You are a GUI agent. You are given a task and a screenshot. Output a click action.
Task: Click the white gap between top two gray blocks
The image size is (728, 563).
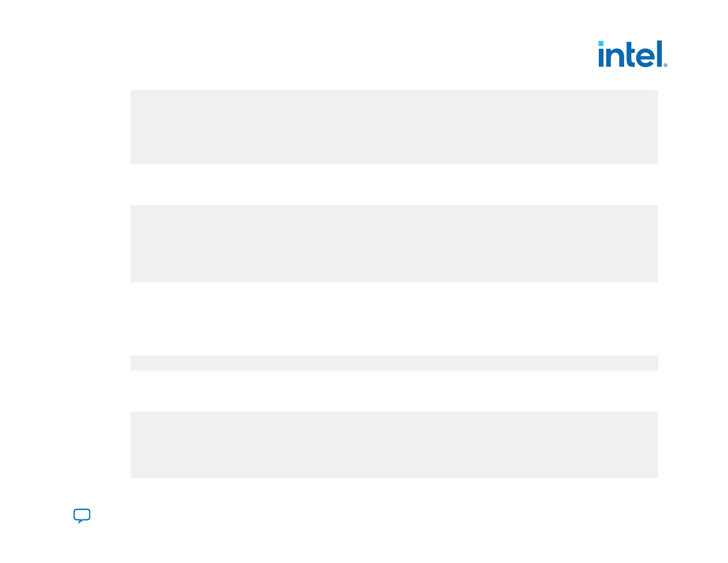click(x=394, y=184)
